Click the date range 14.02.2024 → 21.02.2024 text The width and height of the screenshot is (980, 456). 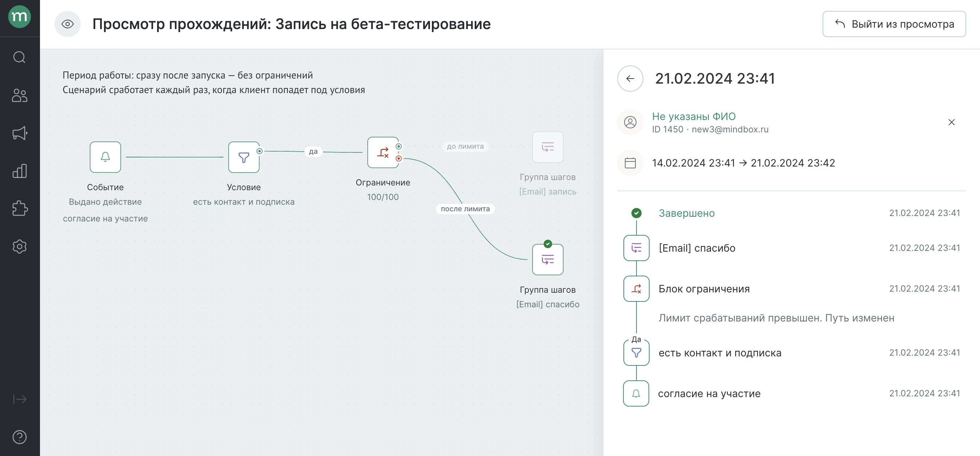coord(743,163)
